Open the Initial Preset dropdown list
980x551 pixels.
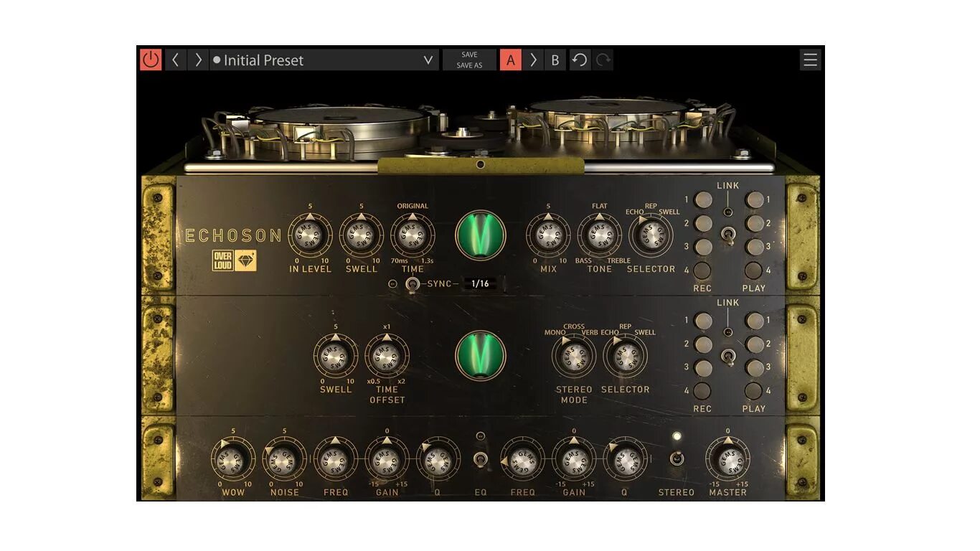[324, 60]
